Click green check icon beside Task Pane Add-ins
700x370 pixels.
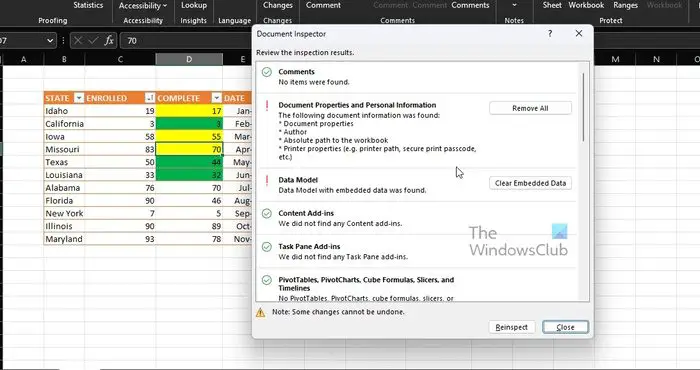tap(267, 247)
